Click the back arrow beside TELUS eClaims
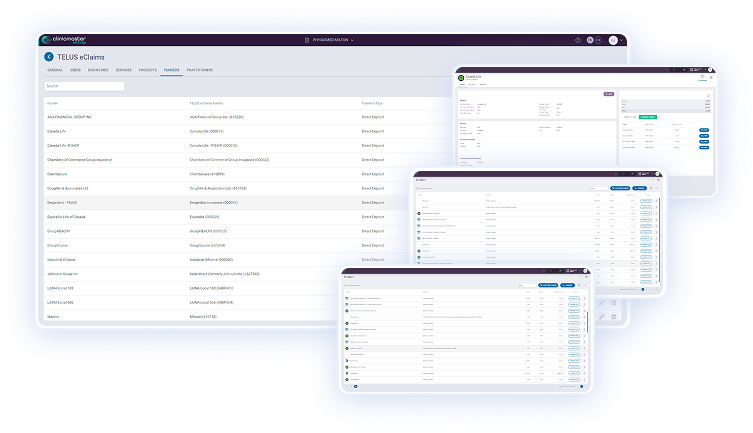 (49, 57)
